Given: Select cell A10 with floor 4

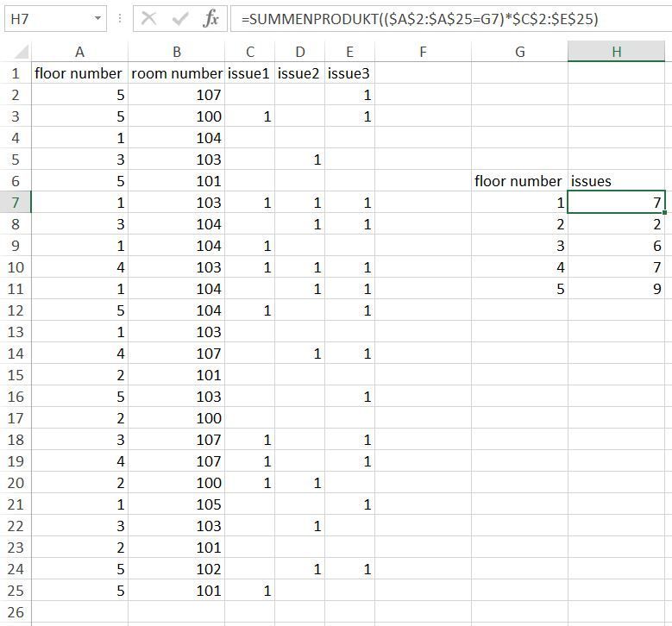Looking at the screenshot, I should pos(79,267).
